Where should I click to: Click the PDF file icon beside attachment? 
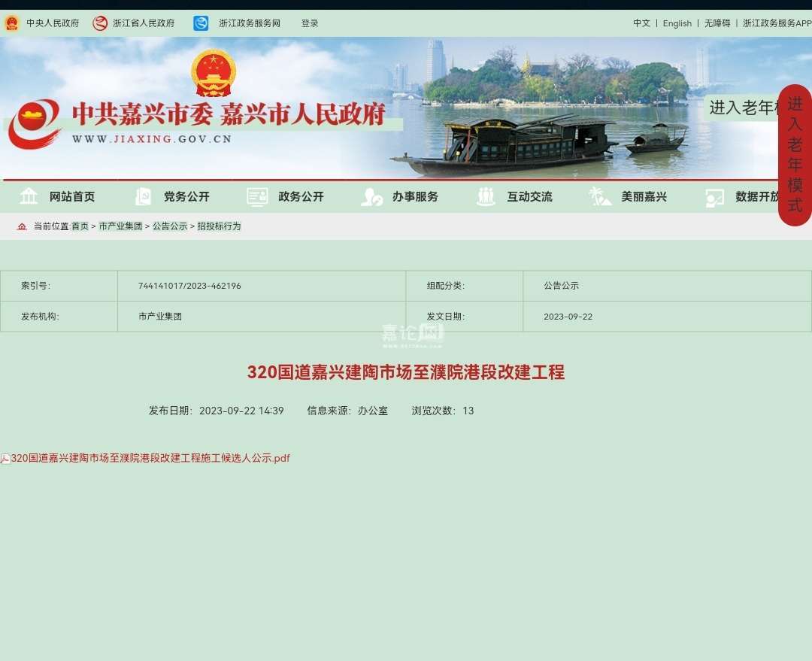pos(5,459)
